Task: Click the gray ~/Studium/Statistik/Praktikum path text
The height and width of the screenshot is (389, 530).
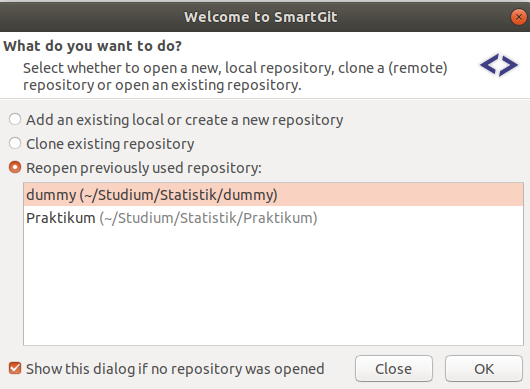Action: 208,218
